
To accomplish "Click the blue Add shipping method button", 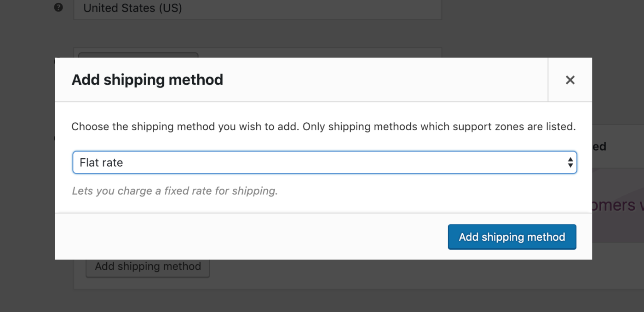I will pos(512,237).
